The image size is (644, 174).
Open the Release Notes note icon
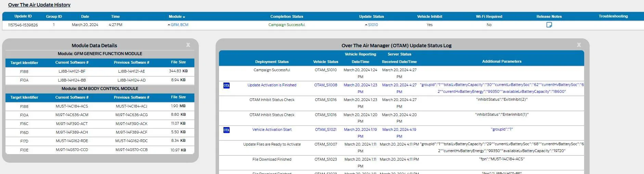(x=549, y=25)
